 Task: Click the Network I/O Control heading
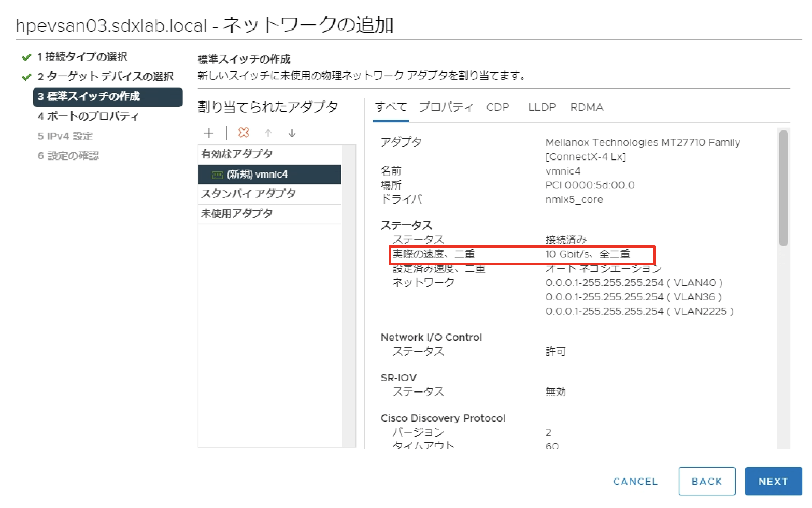[x=431, y=337]
